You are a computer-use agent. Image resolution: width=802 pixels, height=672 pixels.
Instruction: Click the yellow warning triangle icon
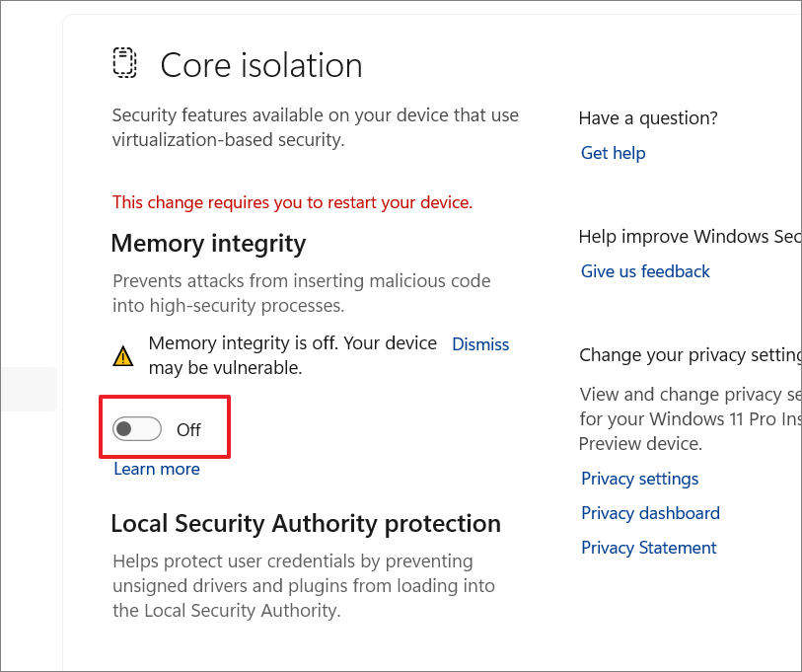pyautogui.click(x=123, y=356)
